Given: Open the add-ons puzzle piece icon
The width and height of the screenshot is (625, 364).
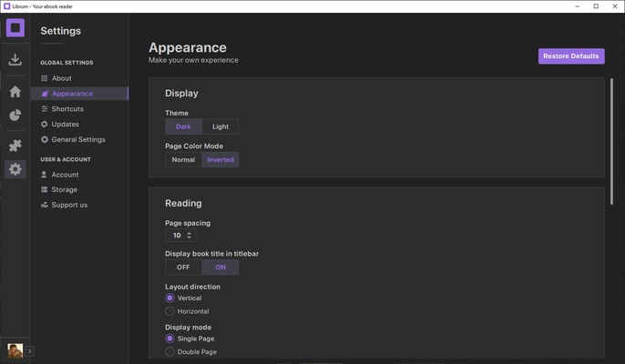Looking at the screenshot, I should click(x=15, y=146).
